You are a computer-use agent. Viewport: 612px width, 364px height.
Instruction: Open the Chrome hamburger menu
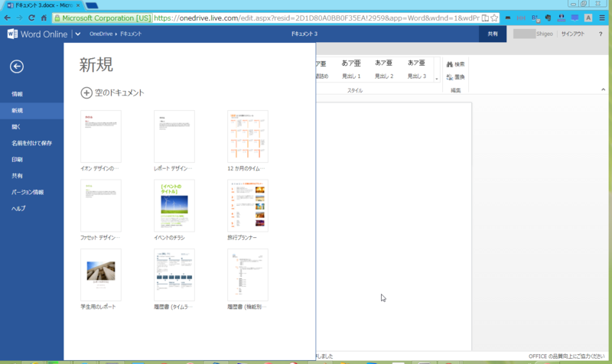602,18
